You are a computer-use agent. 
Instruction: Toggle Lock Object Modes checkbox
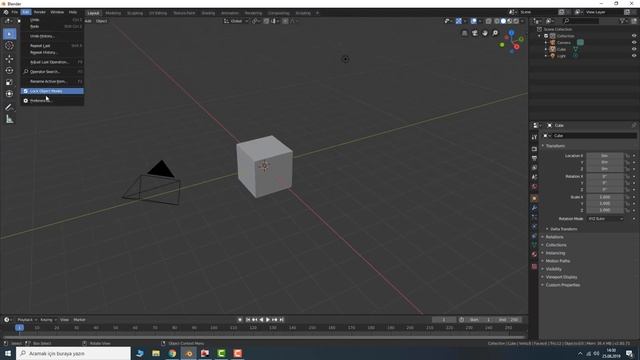coord(26,91)
